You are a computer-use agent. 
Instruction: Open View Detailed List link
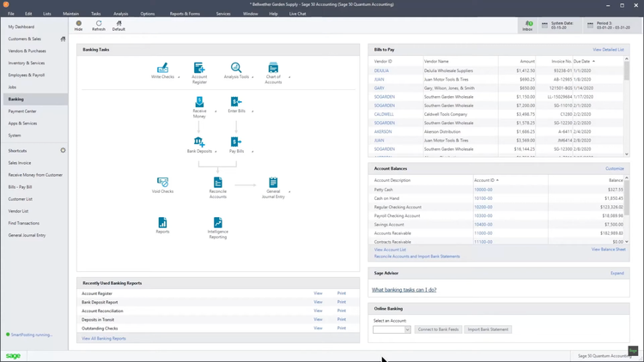click(608, 50)
